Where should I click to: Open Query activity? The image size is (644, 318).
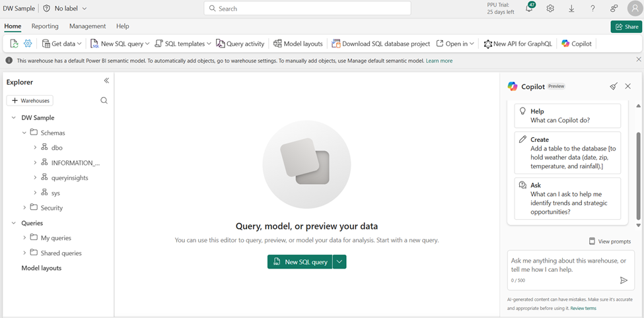pyautogui.click(x=240, y=44)
